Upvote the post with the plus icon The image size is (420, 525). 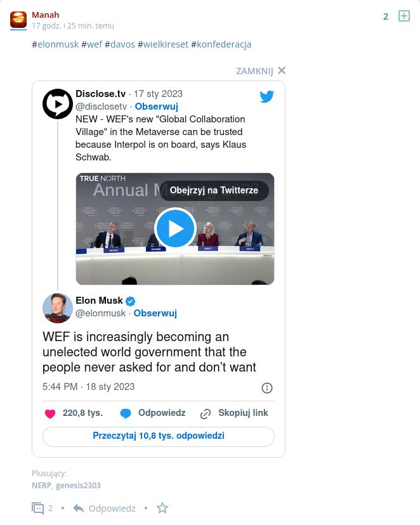point(404,16)
